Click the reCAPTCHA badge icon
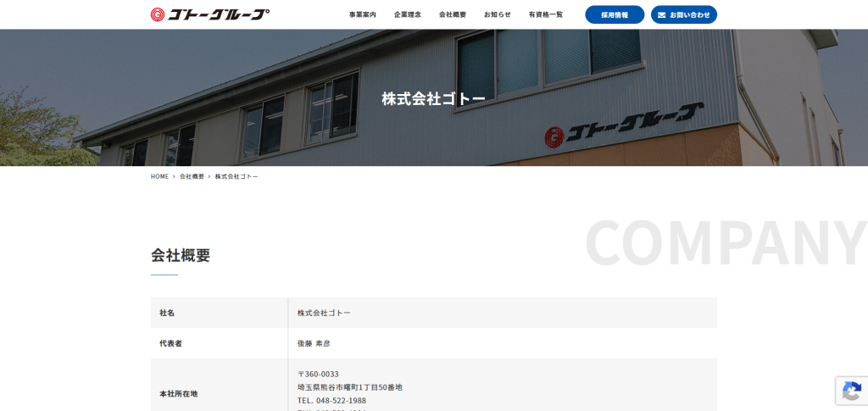Screen dimensions: 868x411 coord(851,392)
